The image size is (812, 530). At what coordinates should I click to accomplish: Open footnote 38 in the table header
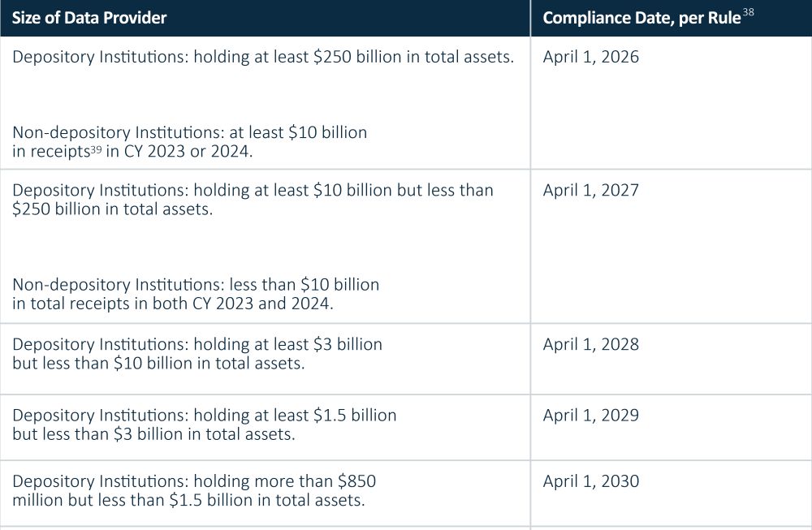point(748,13)
